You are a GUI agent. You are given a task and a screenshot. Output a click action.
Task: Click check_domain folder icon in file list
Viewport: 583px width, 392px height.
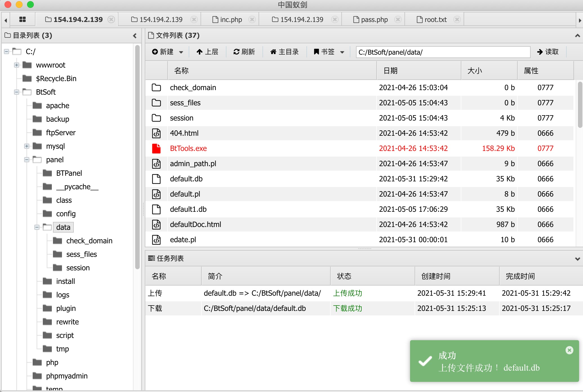coord(156,88)
